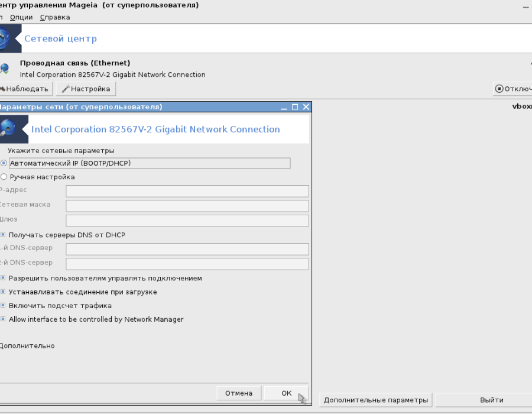The height and width of the screenshot is (414, 532).
Task: Click the Отключ... button in Network Center
Action: tap(512, 89)
